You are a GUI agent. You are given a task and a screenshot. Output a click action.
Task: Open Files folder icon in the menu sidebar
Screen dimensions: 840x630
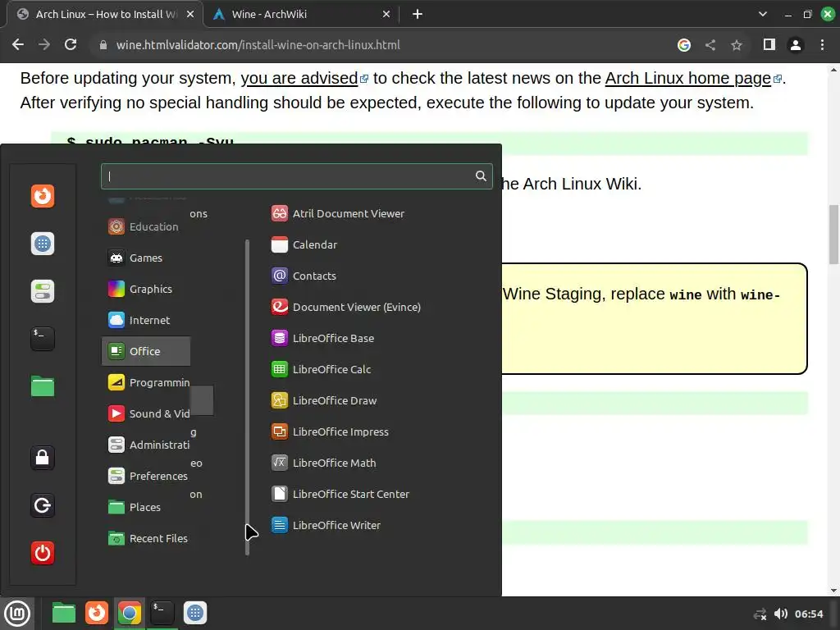pos(43,386)
